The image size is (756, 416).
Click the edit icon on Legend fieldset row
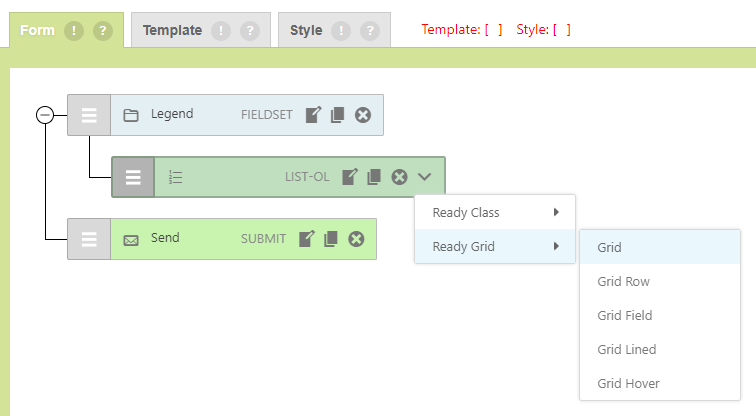[313, 115]
